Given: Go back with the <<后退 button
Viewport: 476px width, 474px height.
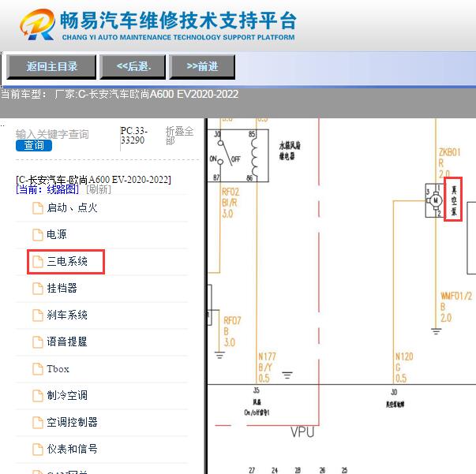Looking at the screenshot, I should pos(133,67).
